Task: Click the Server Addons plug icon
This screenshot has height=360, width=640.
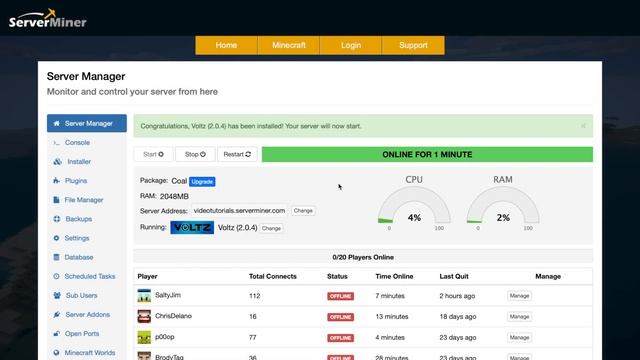Action: coord(57,314)
